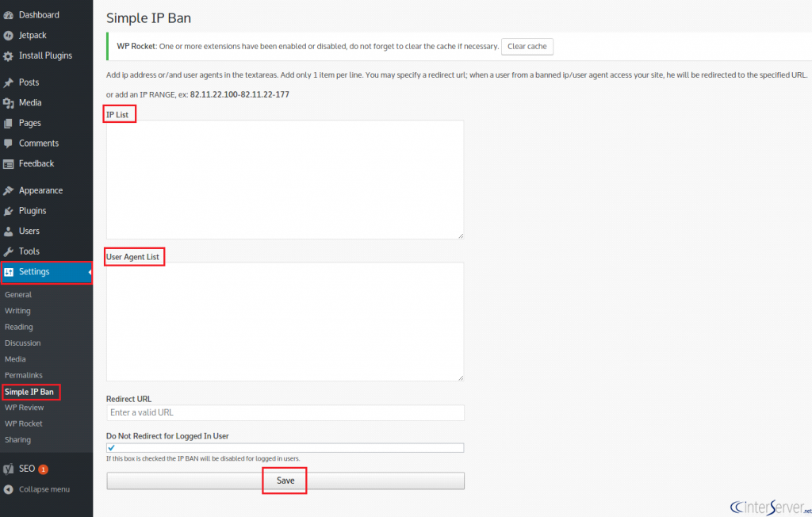Click the Posts pushpin icon

pos(8,82)
